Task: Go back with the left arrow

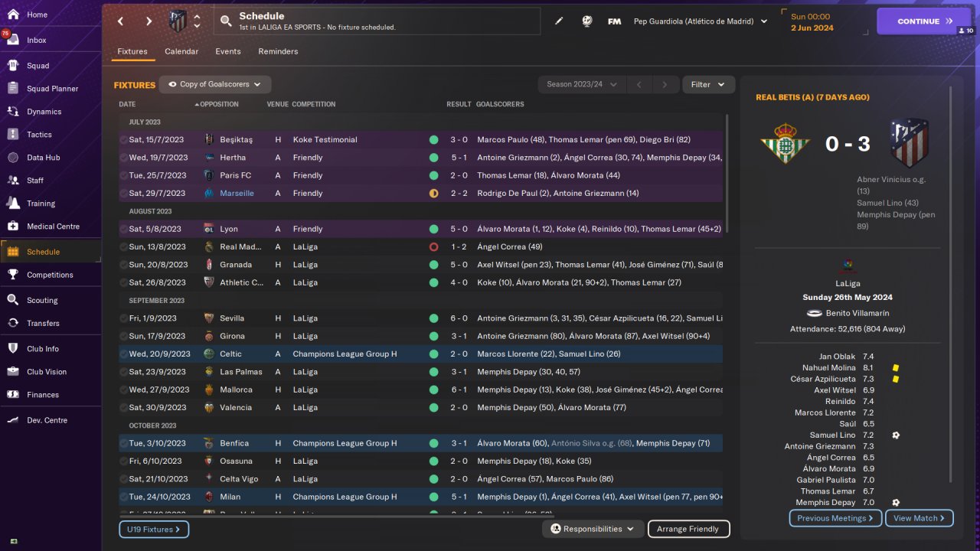Action: [121, 21]
